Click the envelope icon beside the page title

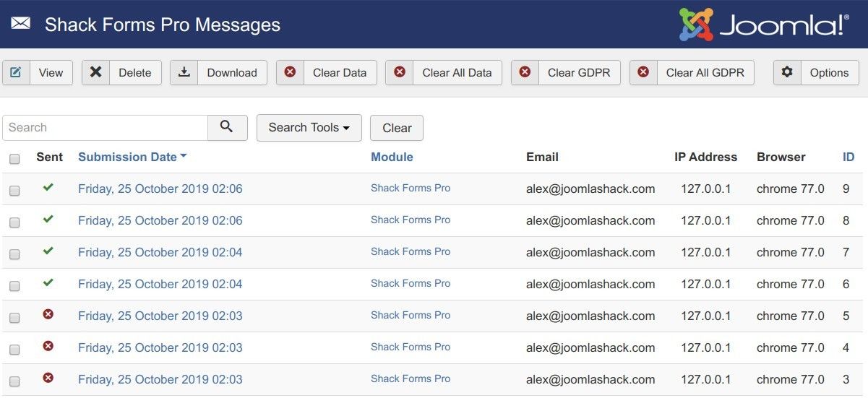pyautogui.click(x=21, y=24)
